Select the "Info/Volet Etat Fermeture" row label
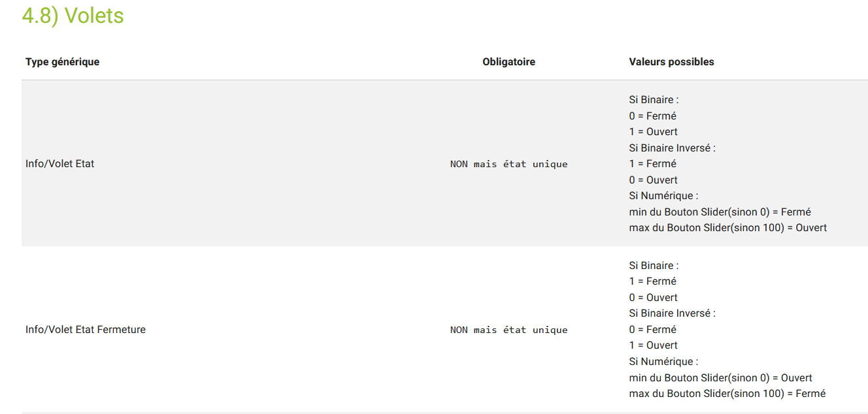 pyautogui.click(x=86, y=330)
